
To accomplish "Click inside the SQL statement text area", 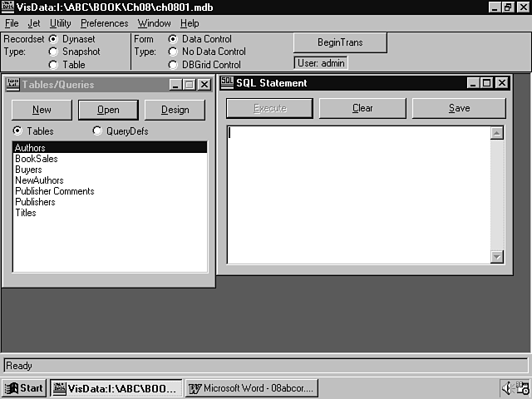I will click(357, 193).
